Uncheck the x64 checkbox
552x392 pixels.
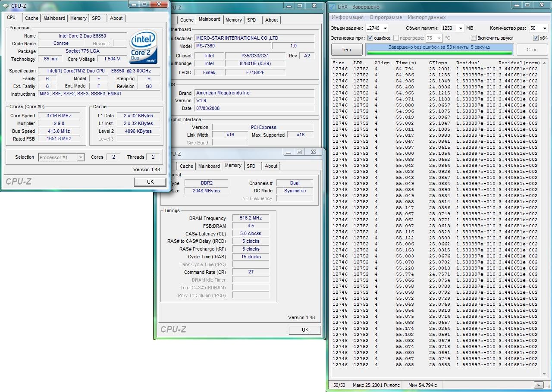coord(536,38)
